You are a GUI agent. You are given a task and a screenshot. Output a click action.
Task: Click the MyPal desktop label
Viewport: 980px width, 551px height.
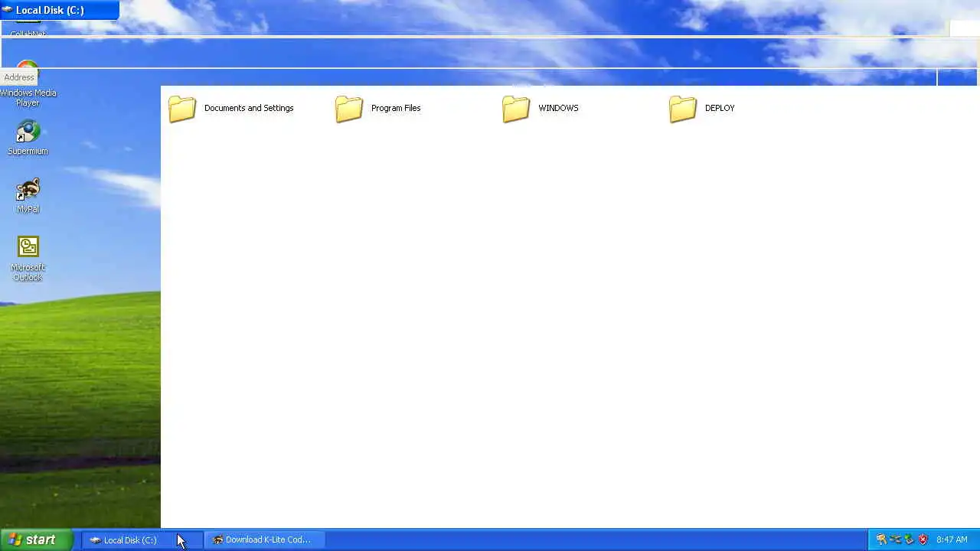click(x=28, y=209)
